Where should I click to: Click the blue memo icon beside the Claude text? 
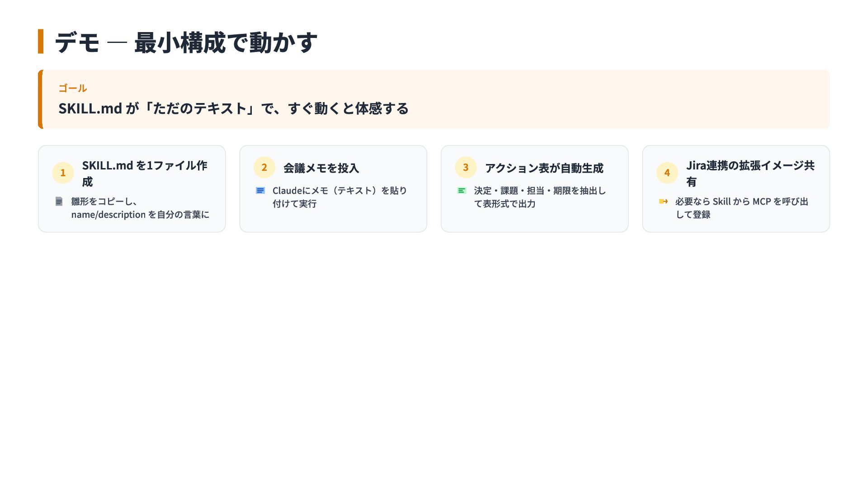[260, 191]
